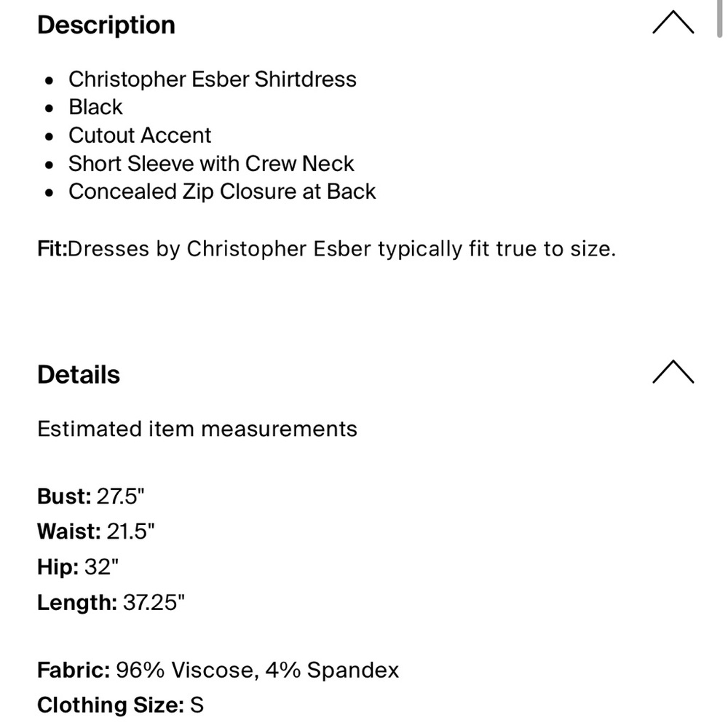The width and height of the screenshot is (728, 728).
Task: Click the Description heading
Action: (106, 25)
